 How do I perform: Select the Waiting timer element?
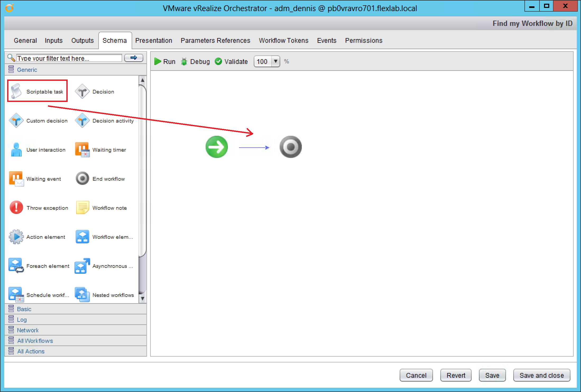pyautogui.click(x=100, y=150)
